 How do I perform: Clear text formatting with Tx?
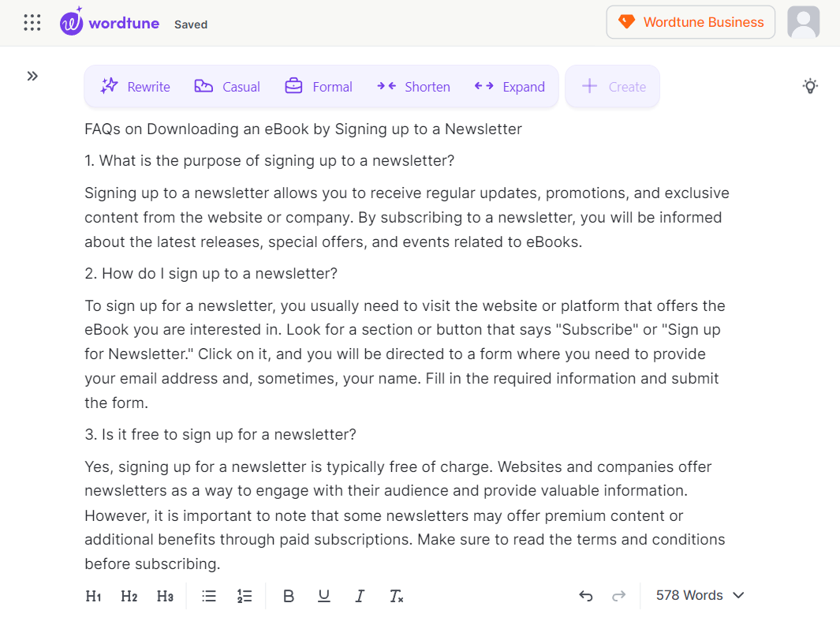click(x=395, y=596)
